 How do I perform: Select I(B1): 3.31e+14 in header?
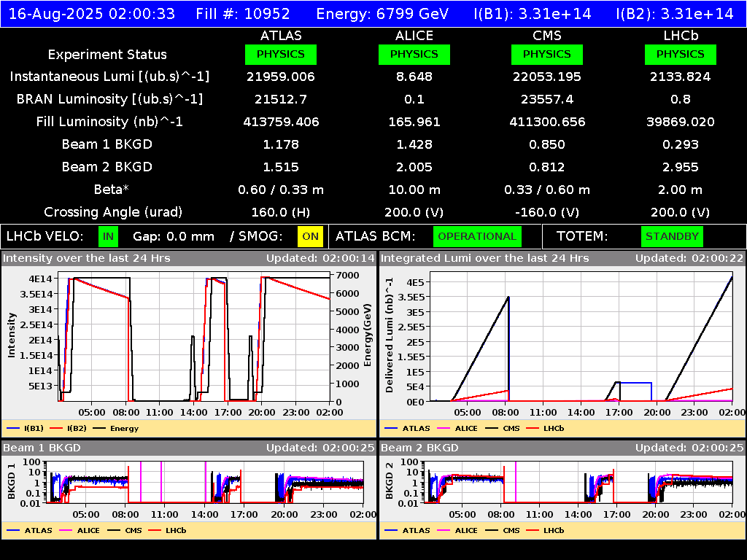click(533, 14)
